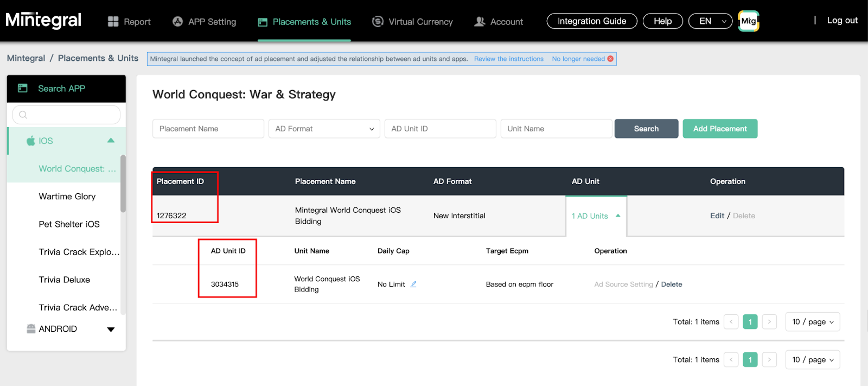868x386 pixels.
Task: Edit Daily Cap with pencil icon
Action: (413, 284)
